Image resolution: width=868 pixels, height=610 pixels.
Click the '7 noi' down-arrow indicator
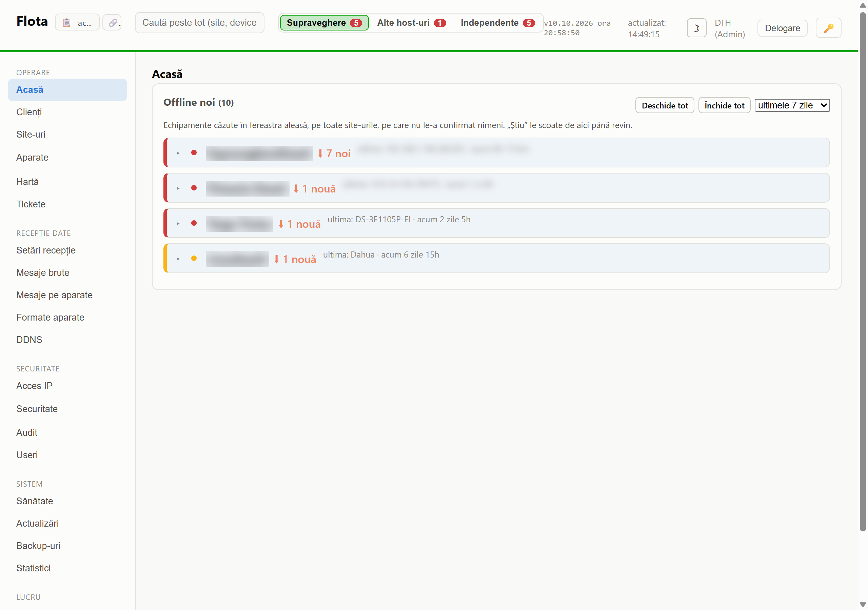334,154
